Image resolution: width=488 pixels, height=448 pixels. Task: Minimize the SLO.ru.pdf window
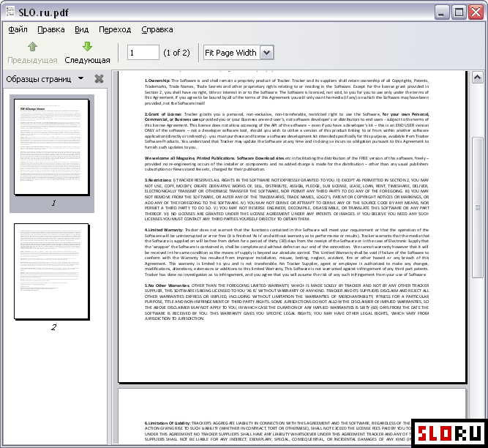click(x=441, y=12)
